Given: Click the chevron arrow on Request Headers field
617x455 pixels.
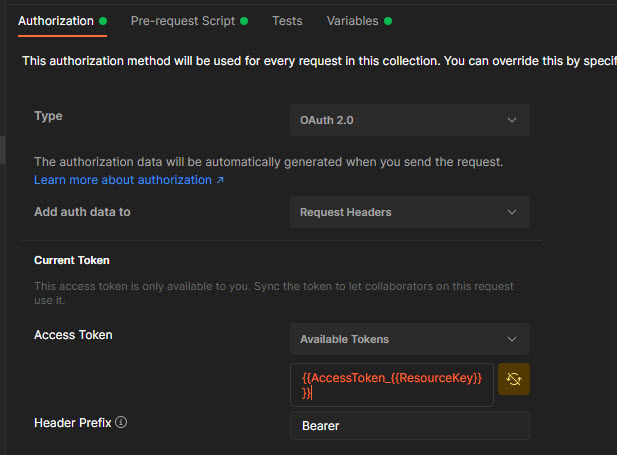Looking at the screenshot, I should click(512, 212).
